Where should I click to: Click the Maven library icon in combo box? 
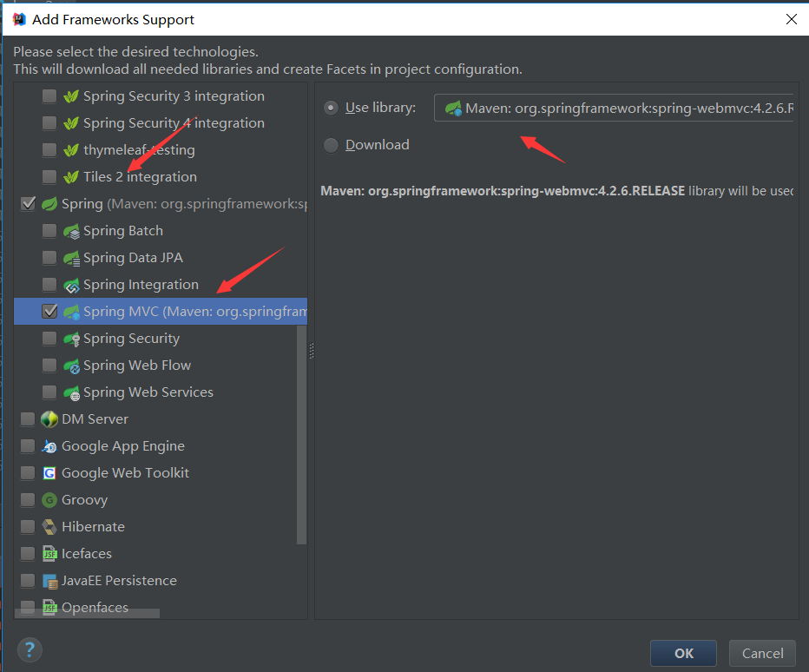pyautogui.click(x=453, y=108)
